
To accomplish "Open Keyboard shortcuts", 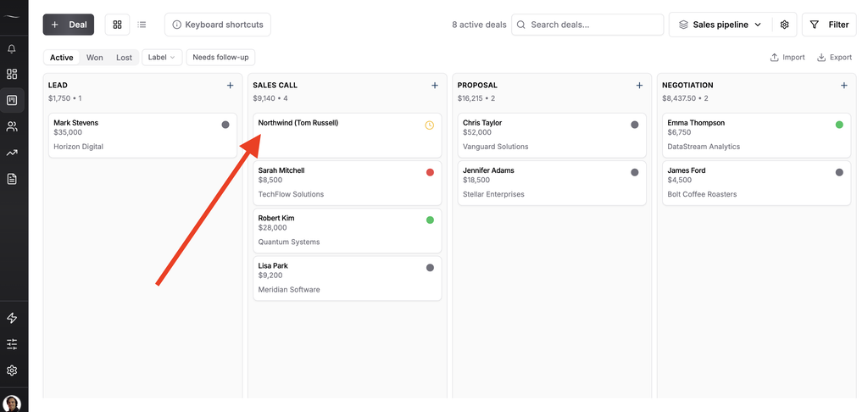I will click(x=218, y=25).
